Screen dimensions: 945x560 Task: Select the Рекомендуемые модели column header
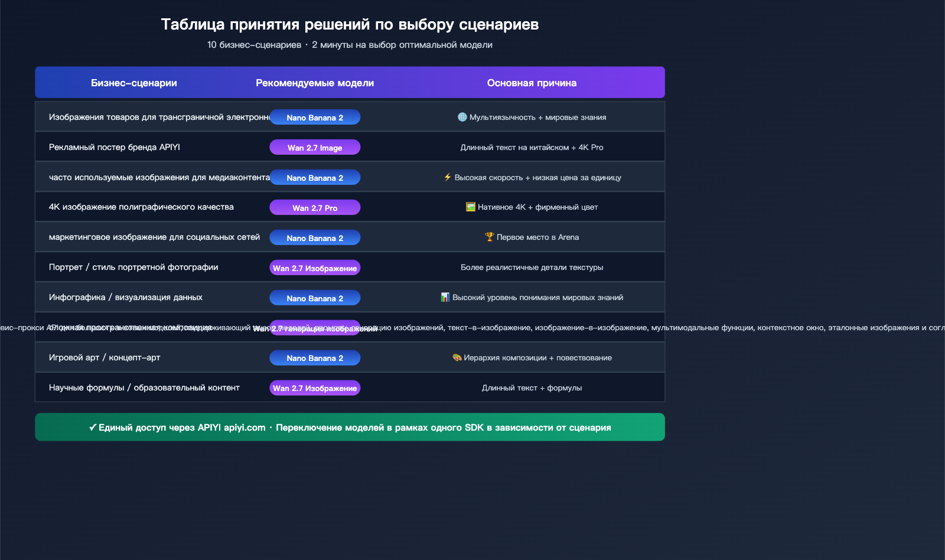pos(314,83)
